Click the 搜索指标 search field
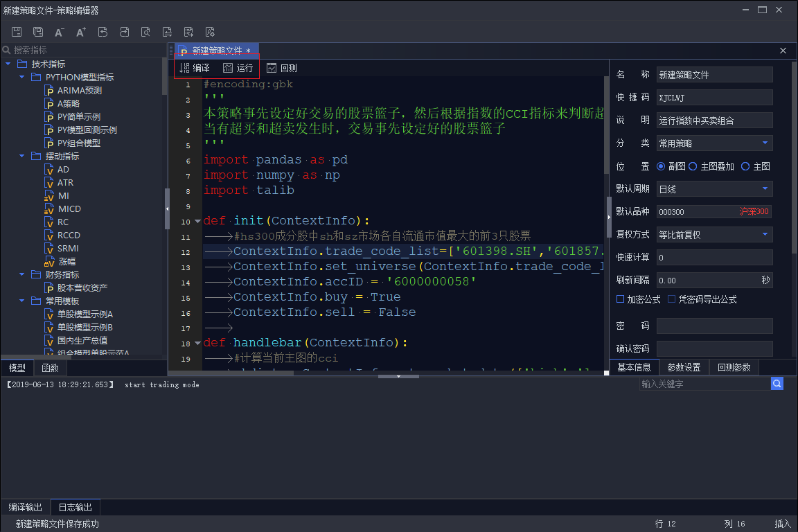The image size is (798, 532). 83,50
